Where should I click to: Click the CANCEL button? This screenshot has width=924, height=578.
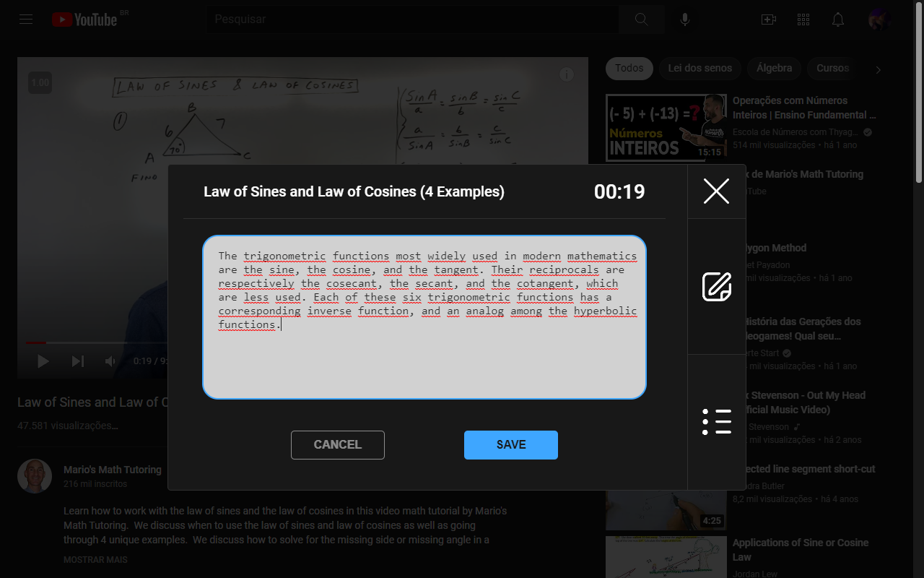coord(337,444)
